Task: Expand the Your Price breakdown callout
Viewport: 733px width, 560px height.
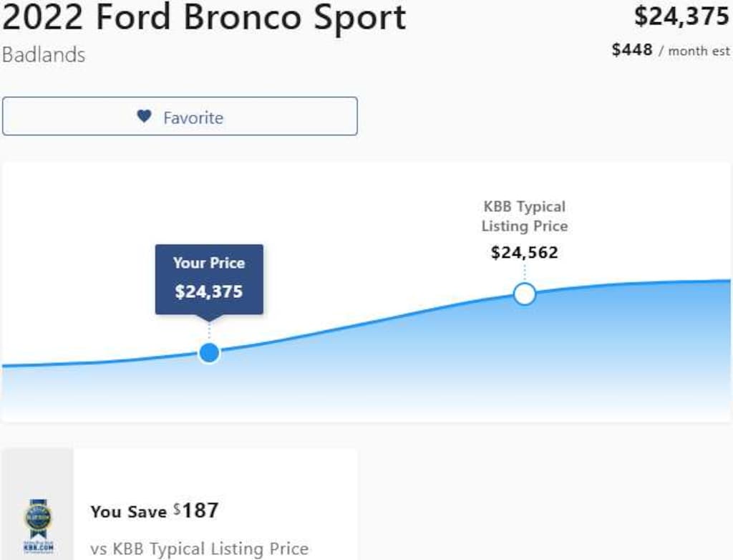Action: coord(208,279)
